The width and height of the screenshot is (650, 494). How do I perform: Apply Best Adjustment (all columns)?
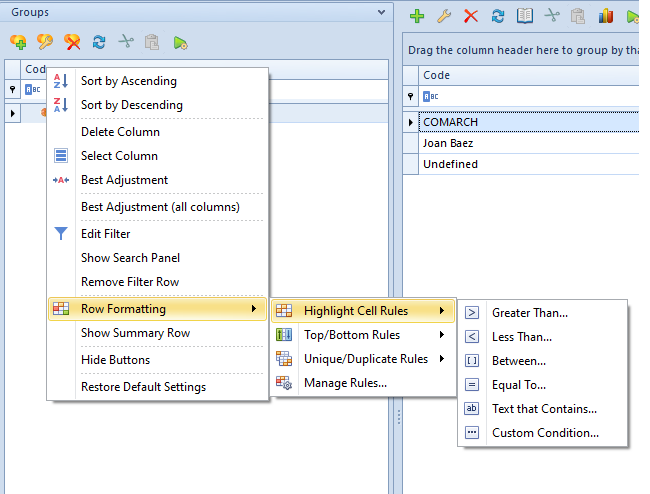point(158,207)
